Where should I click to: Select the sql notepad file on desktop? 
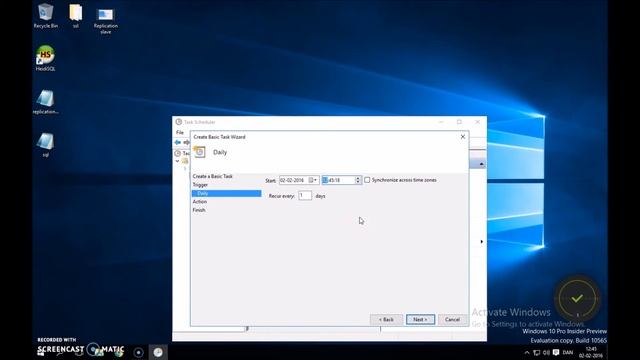pos(45,144)
